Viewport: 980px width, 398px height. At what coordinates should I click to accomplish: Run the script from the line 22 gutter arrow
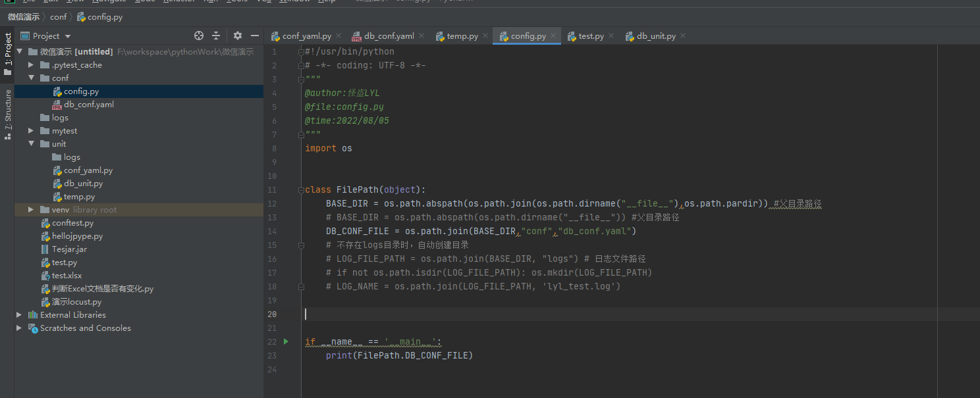point(286,341)
